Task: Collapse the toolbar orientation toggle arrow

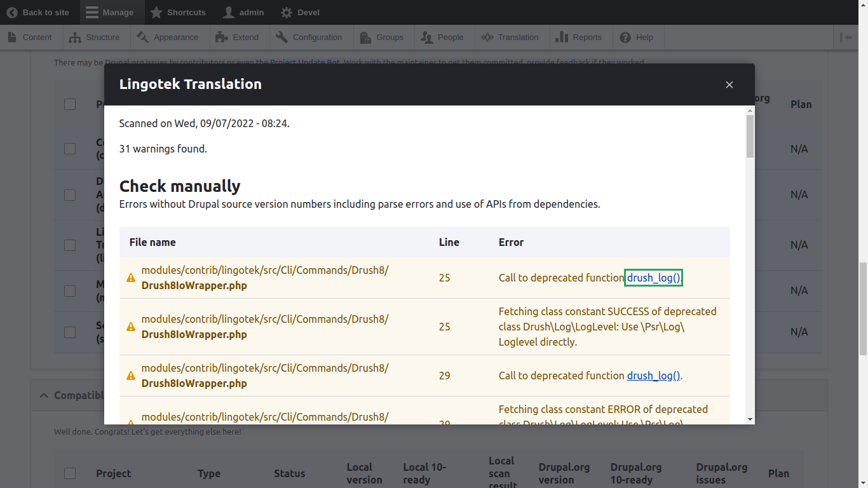Action: tap(846, 37)
